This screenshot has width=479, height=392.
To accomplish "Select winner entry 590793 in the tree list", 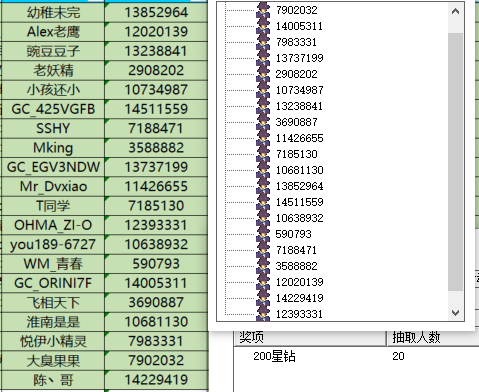I will tap(293, 234).
